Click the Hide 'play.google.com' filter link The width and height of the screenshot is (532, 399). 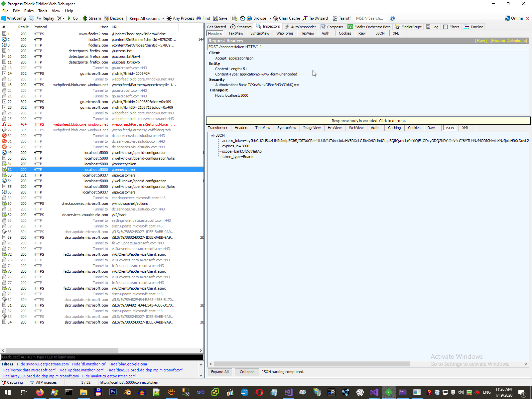128,364
